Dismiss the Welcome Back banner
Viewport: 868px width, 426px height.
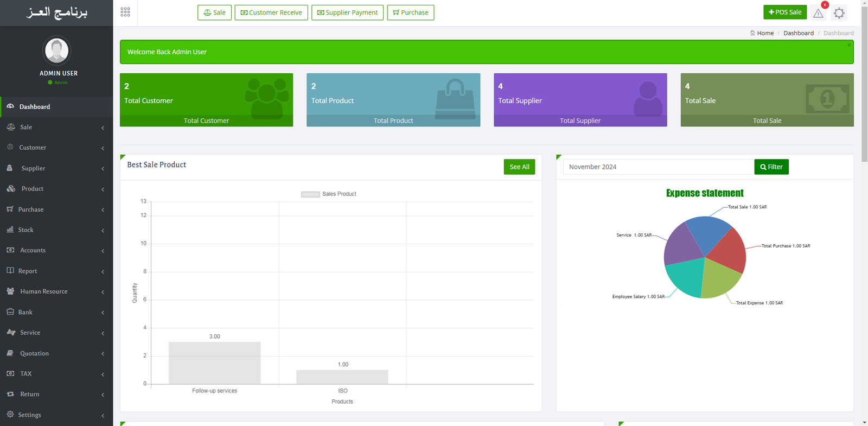point(849,45)
